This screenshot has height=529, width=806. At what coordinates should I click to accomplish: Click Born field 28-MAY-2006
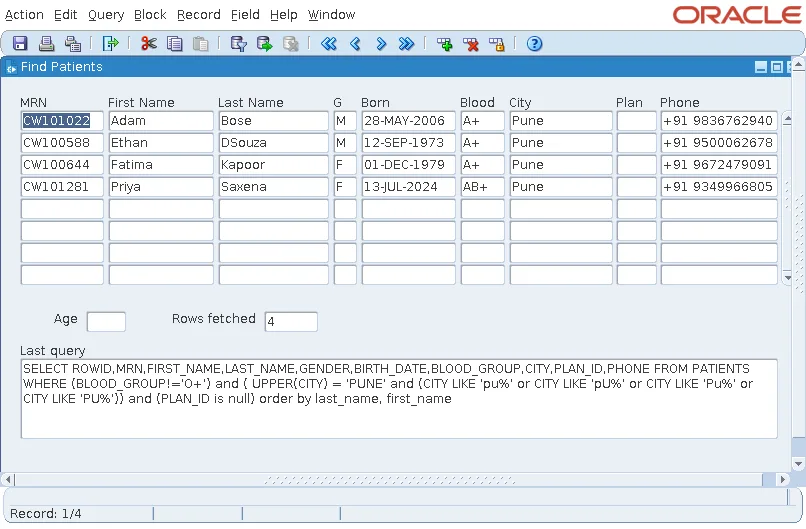click(409, 121)
